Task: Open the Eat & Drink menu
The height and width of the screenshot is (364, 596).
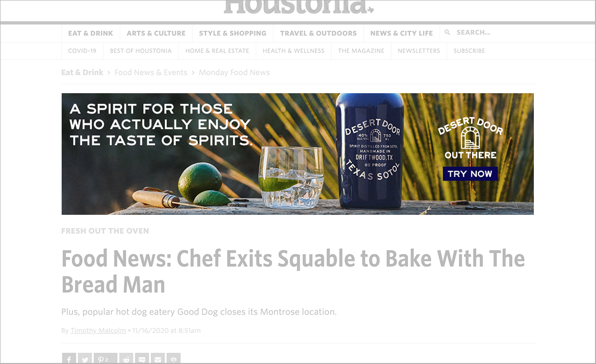Action: (91, 34)
